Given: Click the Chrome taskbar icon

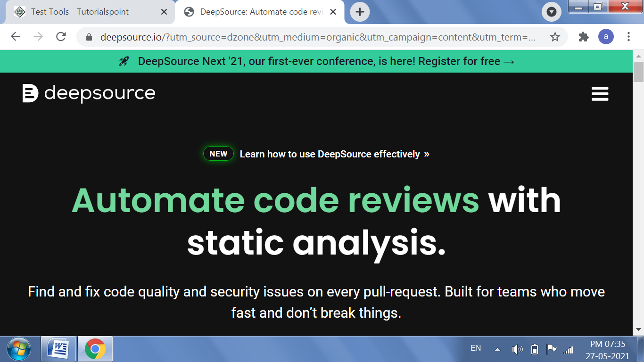Looking at the screenshot, I should (x=95, y=349).
